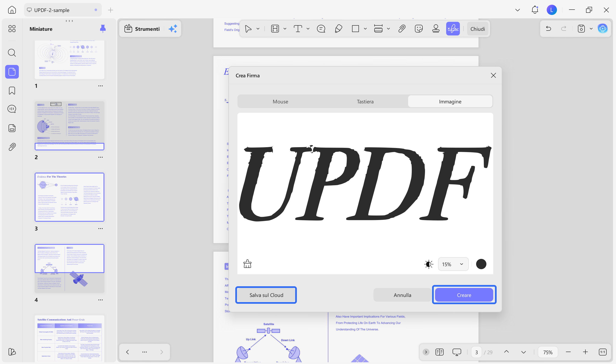Switch to the Mouse signature tab
Viewport: 616px width, 364px height.
coord(280,101)
